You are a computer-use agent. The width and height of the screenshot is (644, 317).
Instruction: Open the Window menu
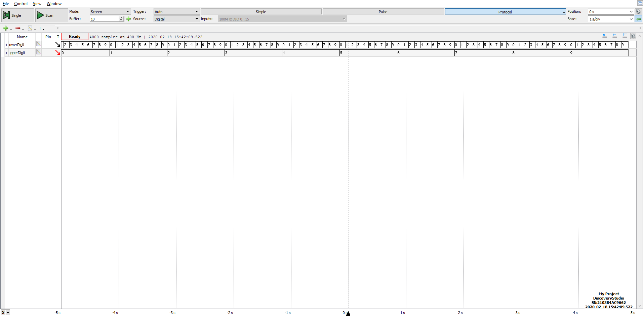pos(54,4)
